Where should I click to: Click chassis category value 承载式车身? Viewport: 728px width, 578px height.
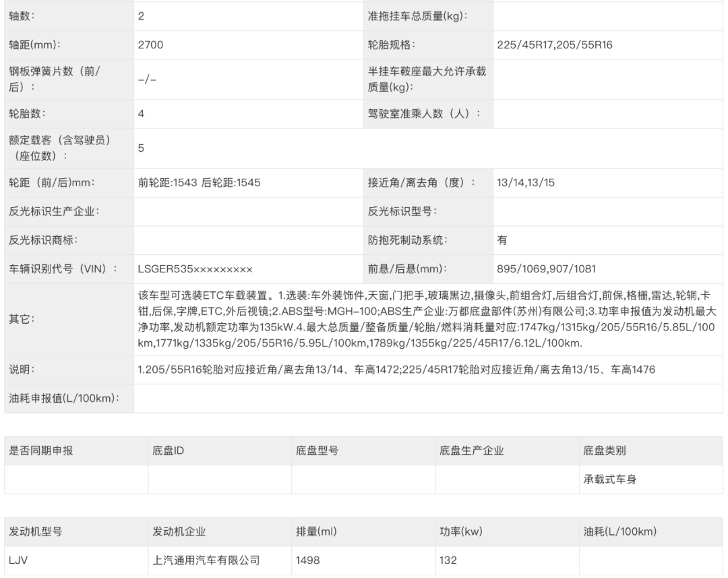coord(609,480)
